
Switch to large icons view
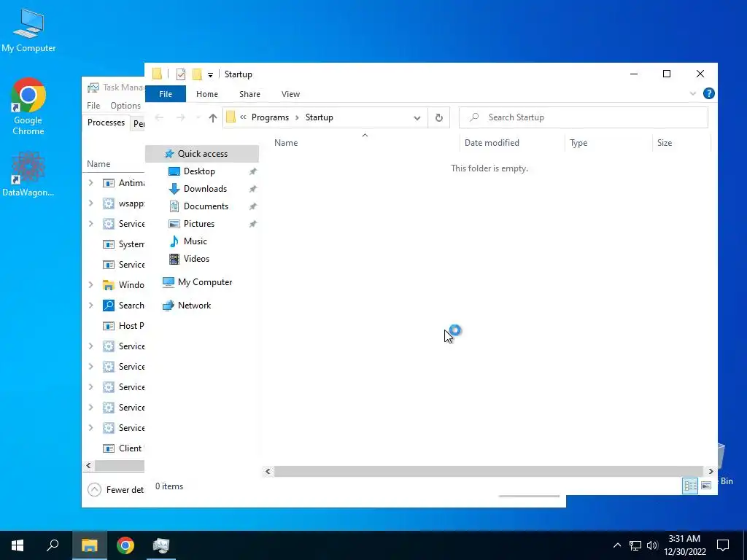(x=706, y=486)
